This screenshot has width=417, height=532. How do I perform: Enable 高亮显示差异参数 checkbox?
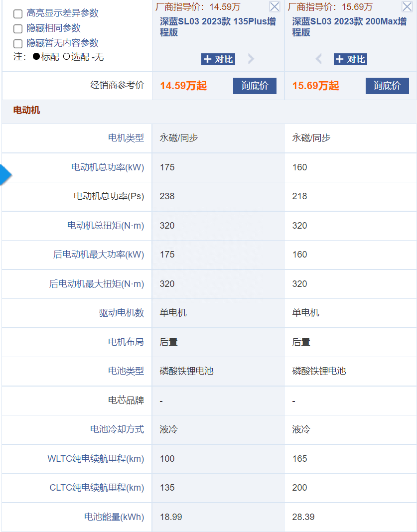click(18, 14)
